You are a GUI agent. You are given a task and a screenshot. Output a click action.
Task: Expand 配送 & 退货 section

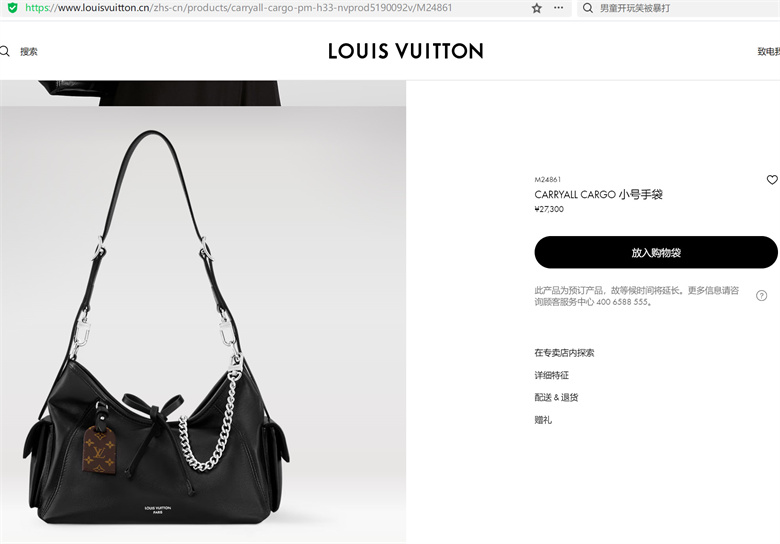point(556,397)
